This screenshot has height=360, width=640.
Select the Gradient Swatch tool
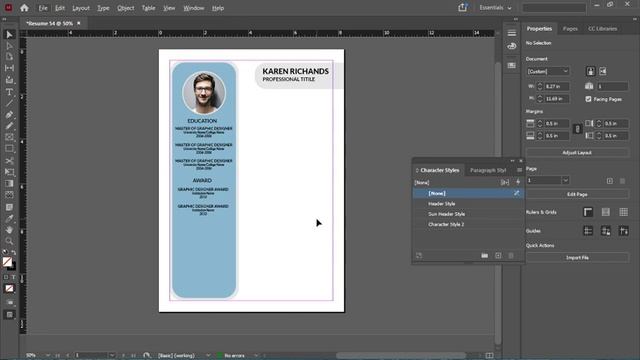tap(9, 184)
